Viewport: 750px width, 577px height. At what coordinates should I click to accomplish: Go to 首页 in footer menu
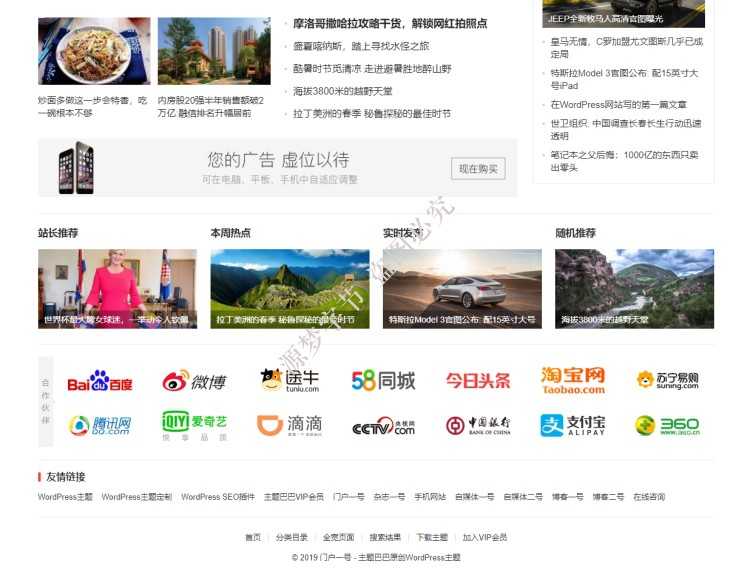tap(253, 537)
